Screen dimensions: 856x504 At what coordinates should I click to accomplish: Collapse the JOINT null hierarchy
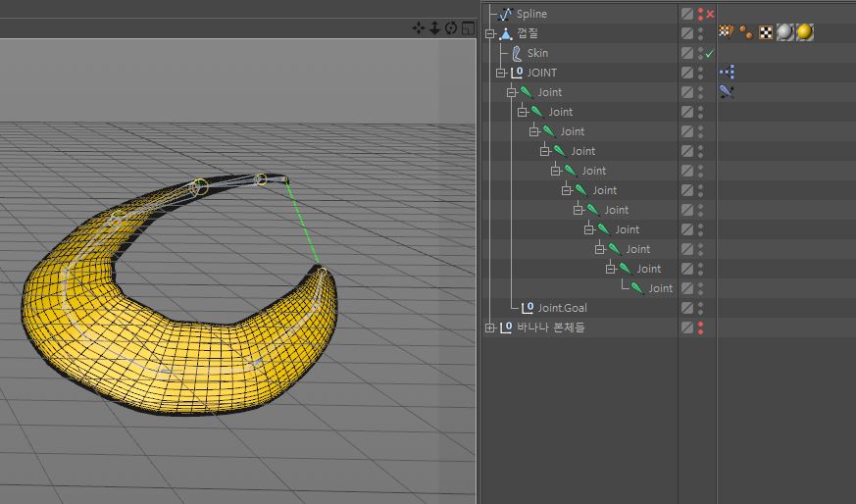(501, 73)
